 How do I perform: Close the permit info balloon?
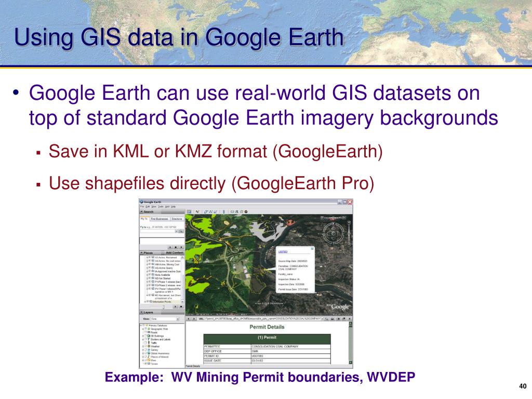(312, 248)
